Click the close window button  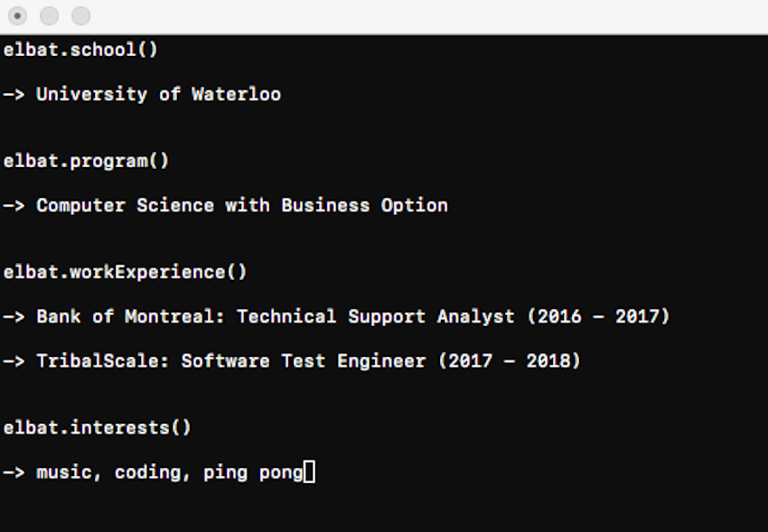[17, 16]
